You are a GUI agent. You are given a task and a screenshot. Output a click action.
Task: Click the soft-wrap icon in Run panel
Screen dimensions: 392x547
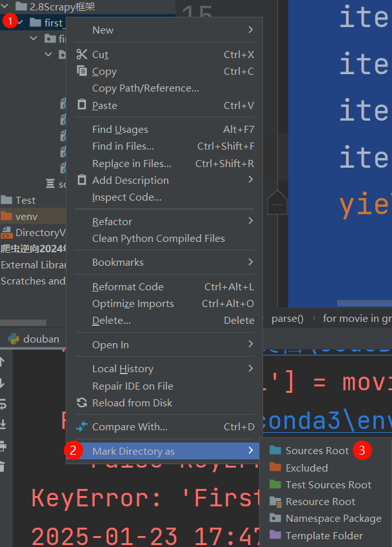point(3,404)
